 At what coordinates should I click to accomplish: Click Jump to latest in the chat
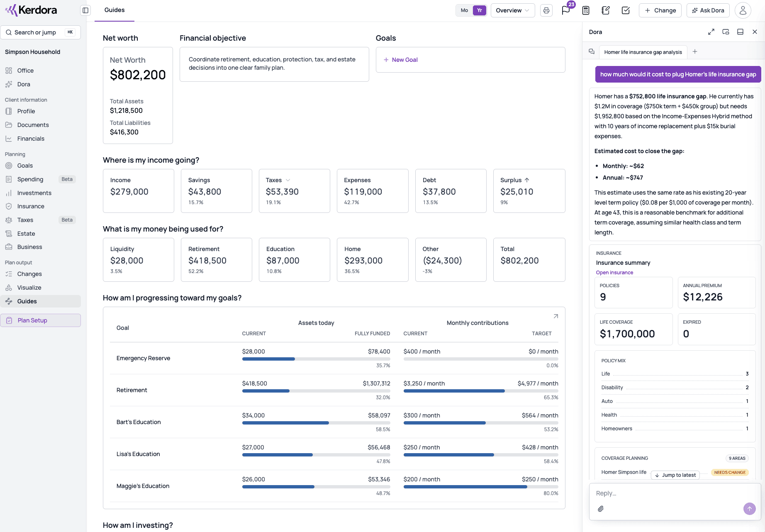[x=675, y=475]
